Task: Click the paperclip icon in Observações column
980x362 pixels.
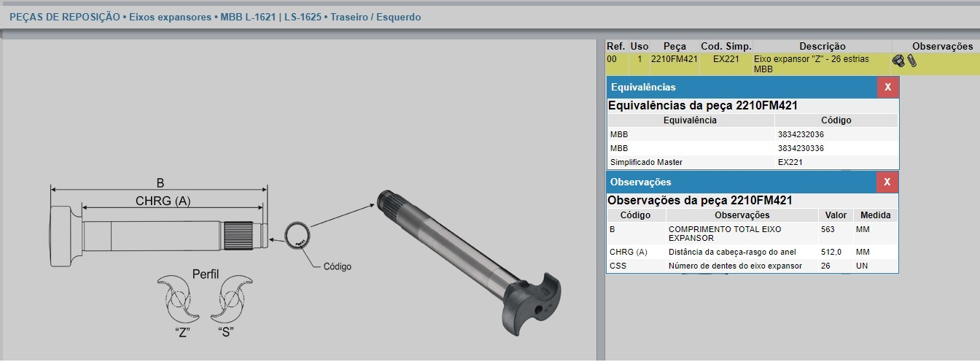Action: pyautogui.click(x=911, y=61)
